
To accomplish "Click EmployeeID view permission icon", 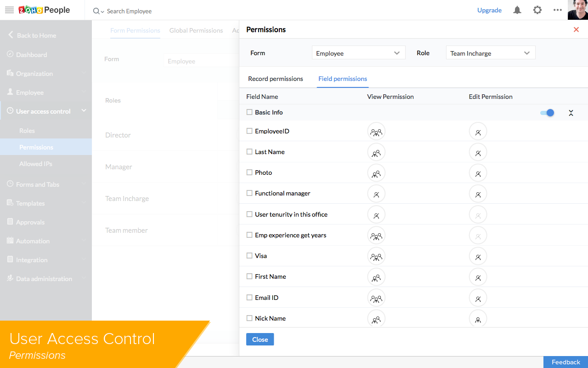I will [376, 132].
